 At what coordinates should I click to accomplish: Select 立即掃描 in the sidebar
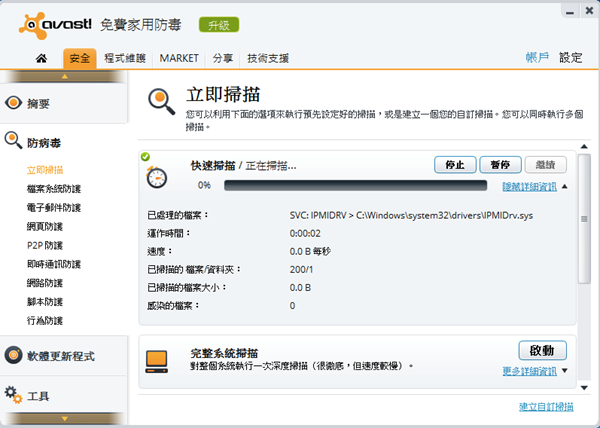click(45, 170)
